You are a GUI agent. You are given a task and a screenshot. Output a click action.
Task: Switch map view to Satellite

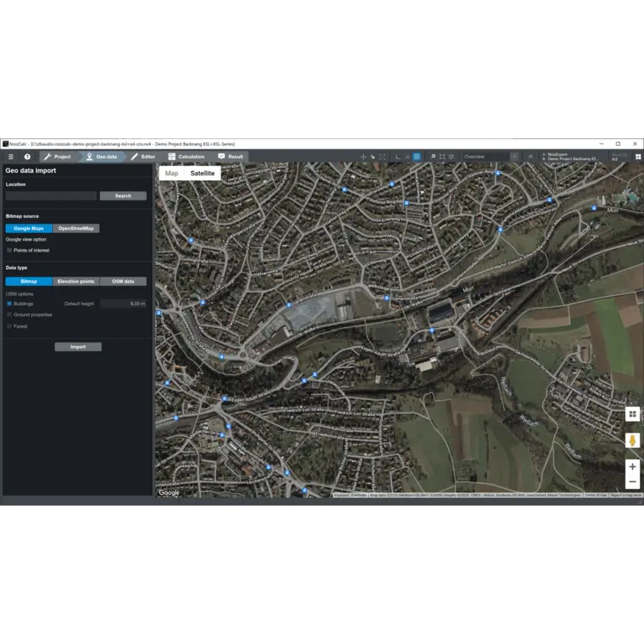coord(202,174)
